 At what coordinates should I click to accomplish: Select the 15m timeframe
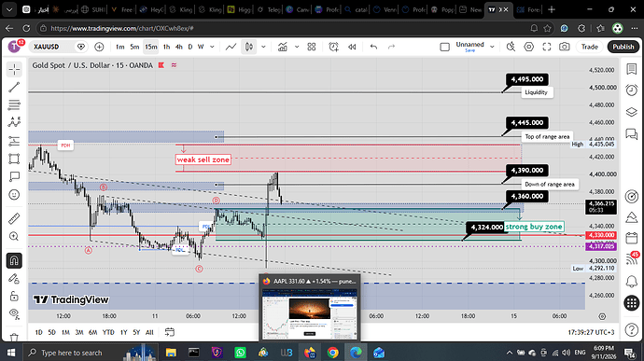coord(150,47)
